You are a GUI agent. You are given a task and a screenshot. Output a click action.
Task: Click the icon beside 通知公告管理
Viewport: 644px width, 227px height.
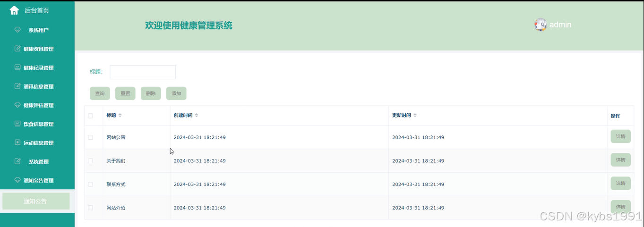tap(18, 180)
